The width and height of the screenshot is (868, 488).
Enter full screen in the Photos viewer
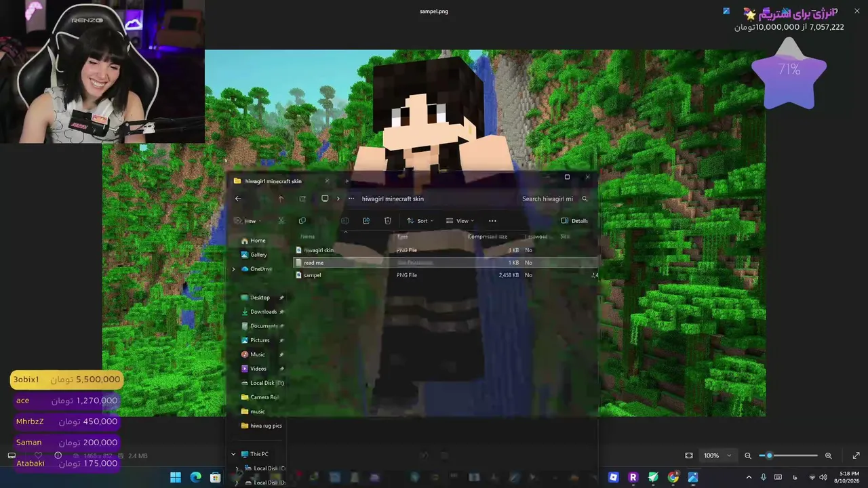click(x=856, y=455)
